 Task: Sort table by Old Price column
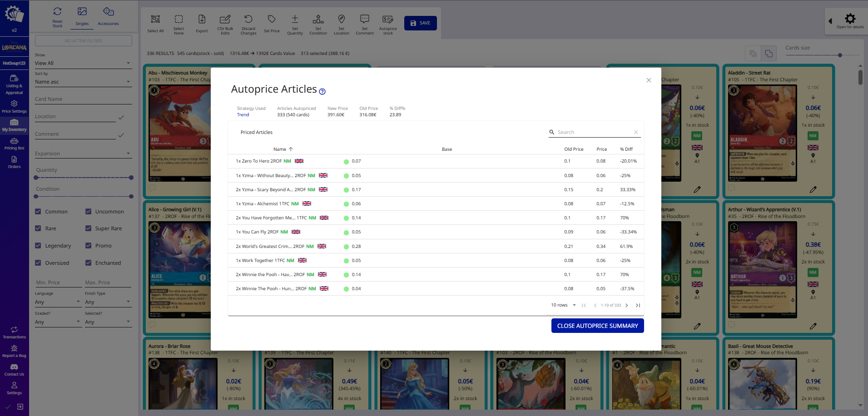[x=574, y=149]
